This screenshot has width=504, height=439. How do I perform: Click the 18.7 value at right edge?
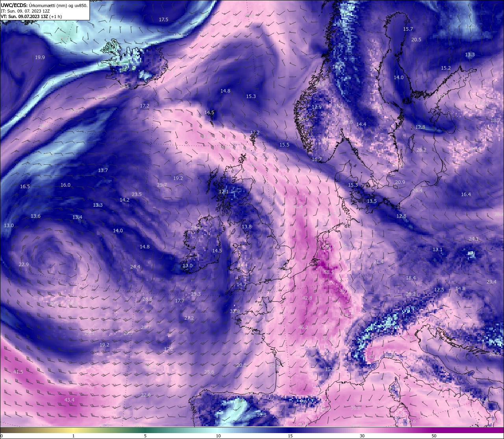click(x=495, y=120)
